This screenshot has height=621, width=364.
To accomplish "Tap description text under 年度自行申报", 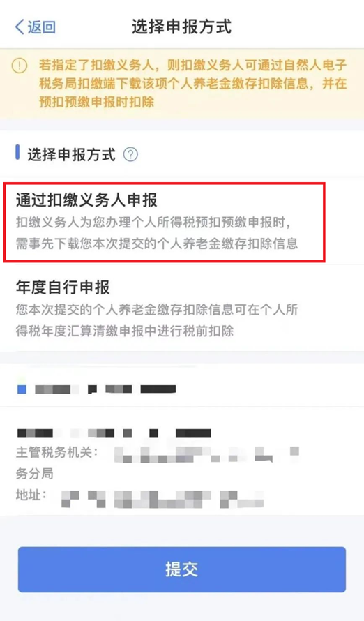I will (157, 320).
